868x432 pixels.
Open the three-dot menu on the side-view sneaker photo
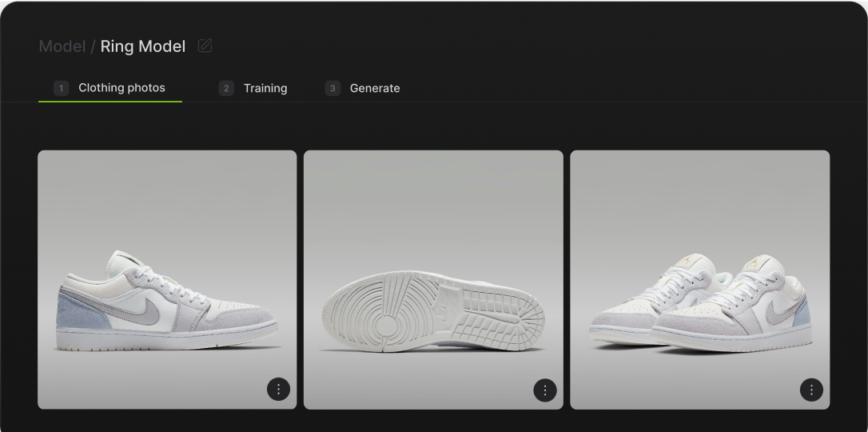point(278,390)
